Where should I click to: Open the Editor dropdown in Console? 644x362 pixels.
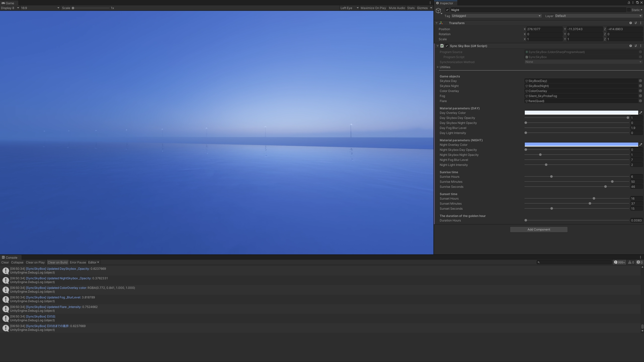click(x=93, y=262)
